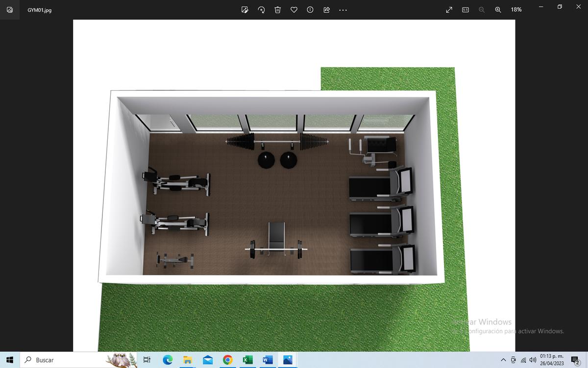The height and width of the screenshot is (368, 588).
Task: Open the volume control speaker icon
Action: pyautogui.click(x=533, y=360)
